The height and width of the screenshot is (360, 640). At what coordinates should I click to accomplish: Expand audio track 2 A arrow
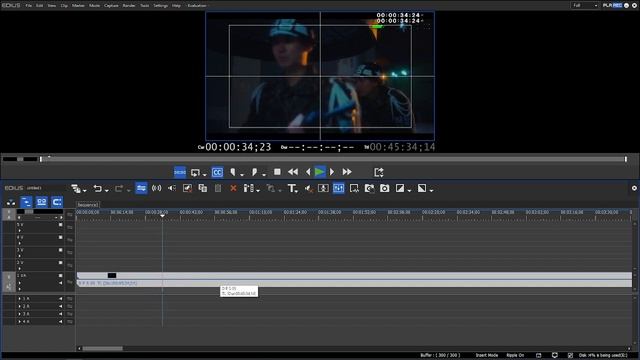pyautogui.click(x=19, y=307)
